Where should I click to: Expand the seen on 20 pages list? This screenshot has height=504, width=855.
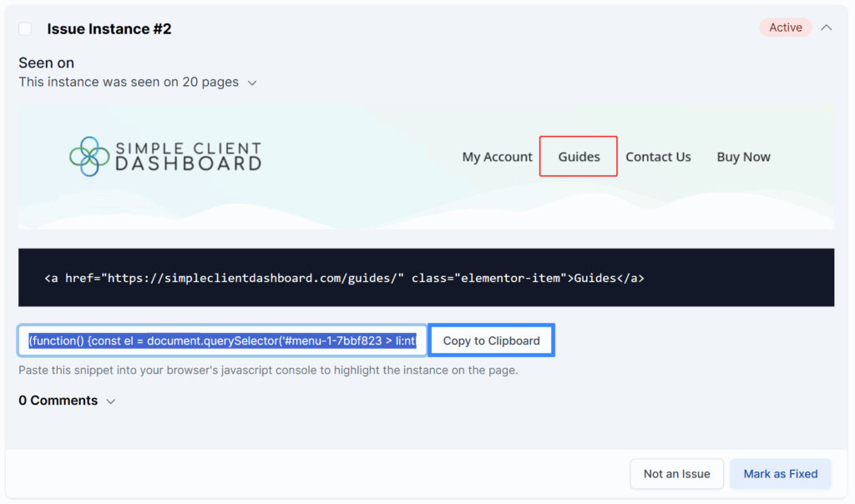pyautogui.click(x=252, y=83)
